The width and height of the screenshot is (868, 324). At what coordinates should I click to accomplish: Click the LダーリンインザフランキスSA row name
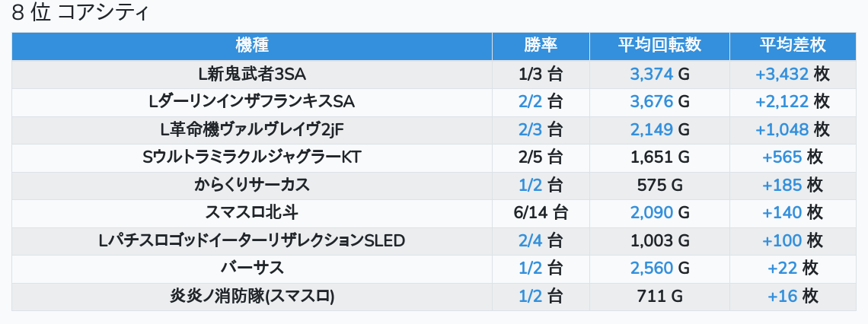(252, 101)
